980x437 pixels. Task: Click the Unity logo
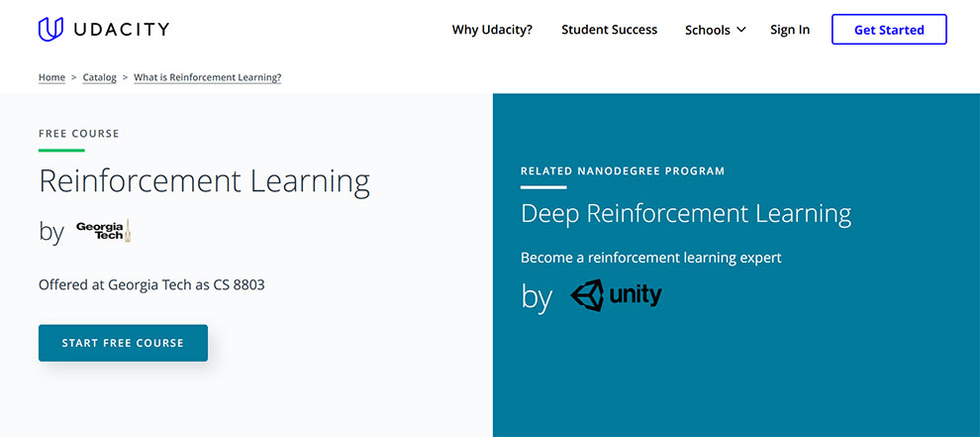616,295
